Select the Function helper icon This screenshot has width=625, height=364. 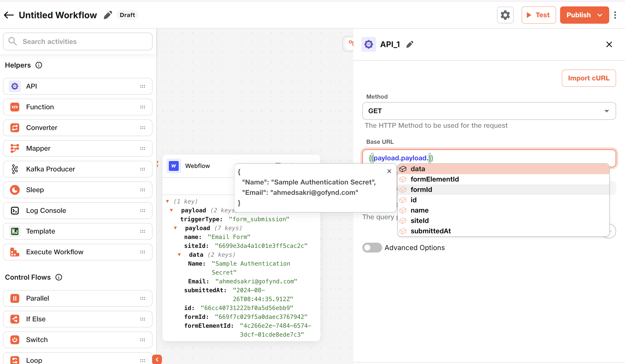click(15, 107)
